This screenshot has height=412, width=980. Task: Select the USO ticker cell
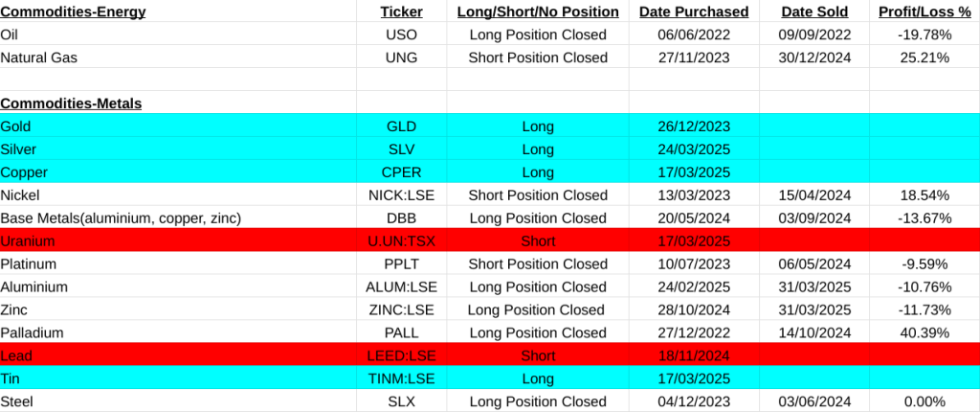401,35
